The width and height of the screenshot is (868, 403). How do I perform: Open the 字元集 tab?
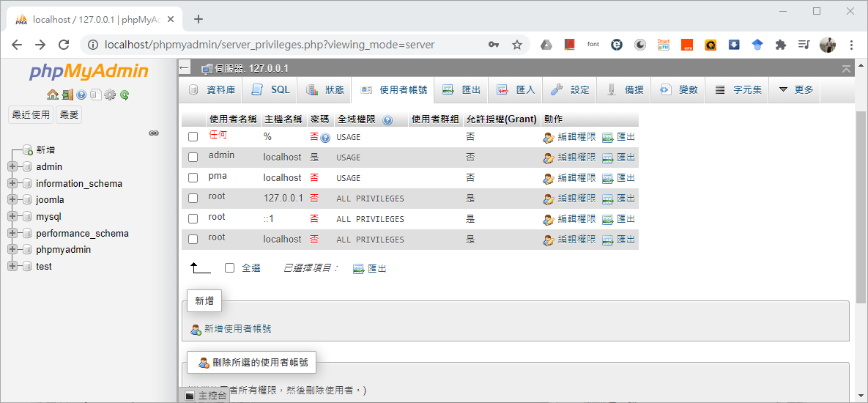point(738,89)
